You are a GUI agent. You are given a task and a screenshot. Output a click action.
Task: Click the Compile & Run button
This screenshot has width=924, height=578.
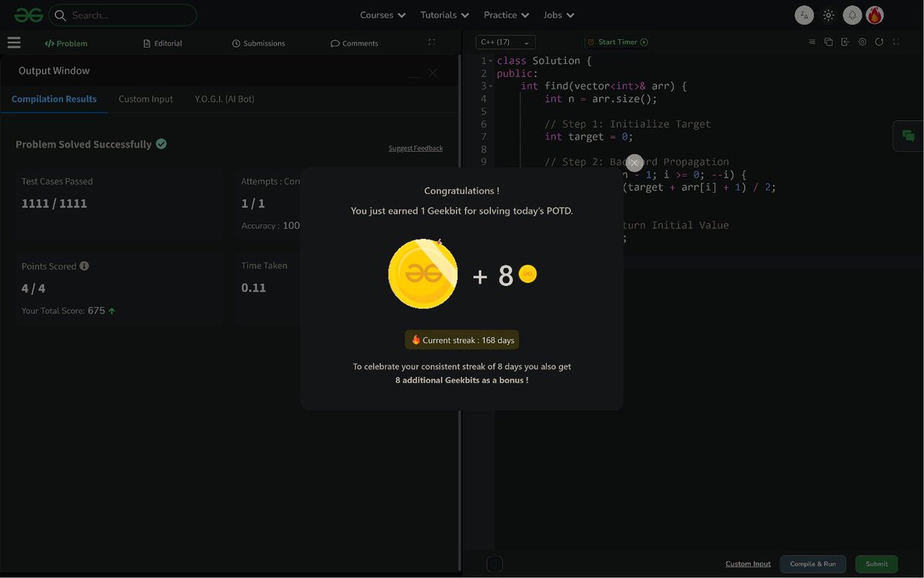pyautogui.click(x=813, y=564)
